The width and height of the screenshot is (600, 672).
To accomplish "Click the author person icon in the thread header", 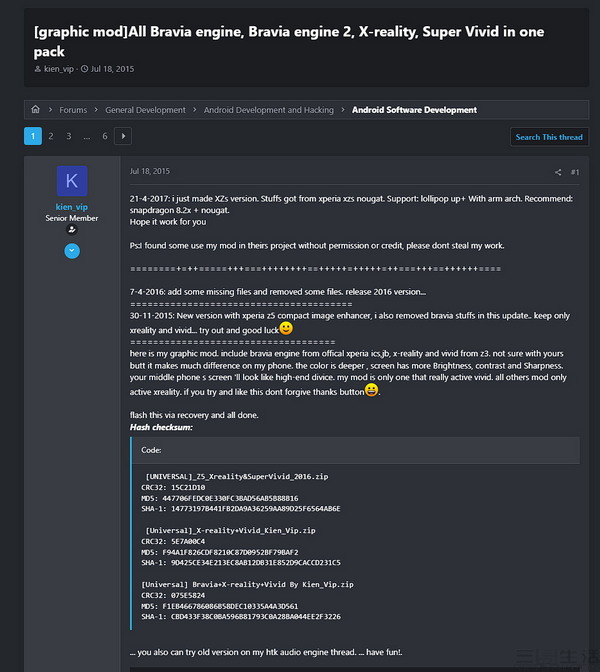I will pos(38,69).
